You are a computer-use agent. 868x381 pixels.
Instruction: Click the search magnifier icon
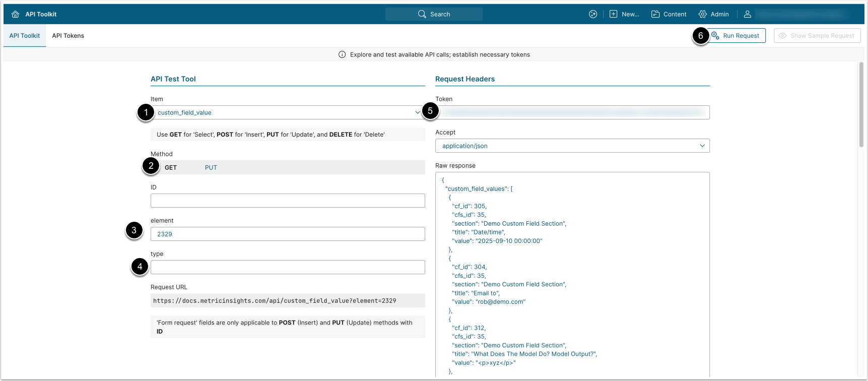coord(422,14)
